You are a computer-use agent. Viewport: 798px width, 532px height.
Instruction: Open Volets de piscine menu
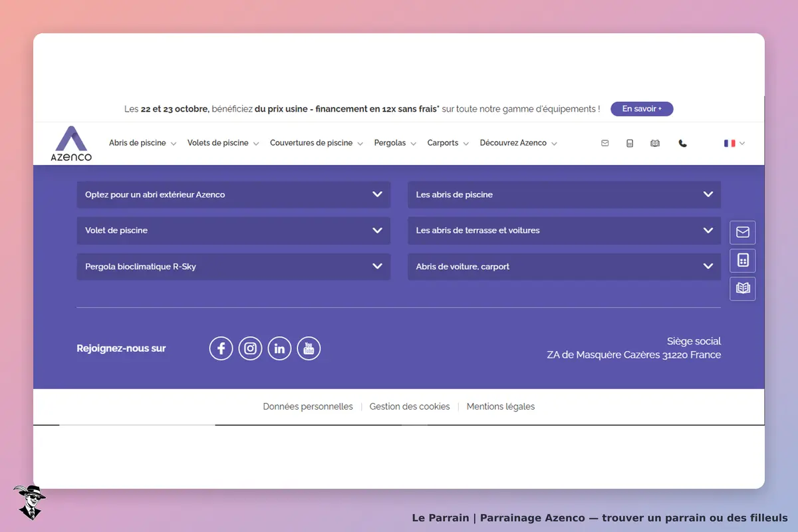(x=223, y=143)
